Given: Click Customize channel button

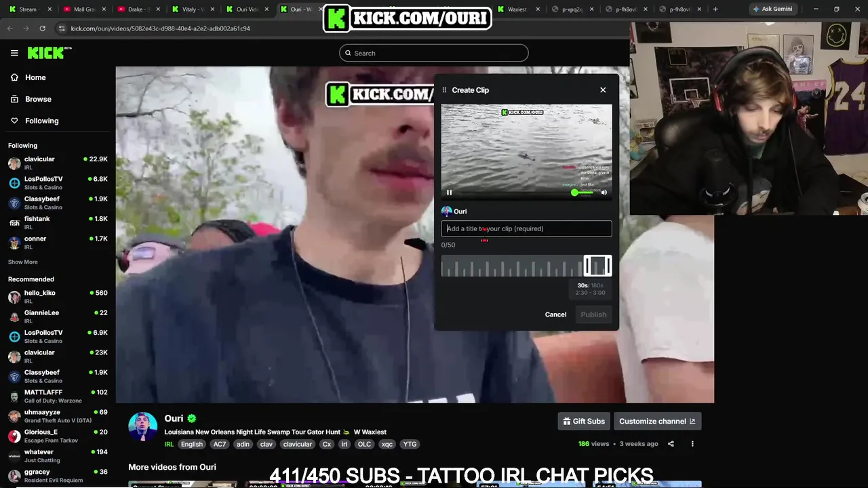Looking at the screenshot, I should tap(657, 421).
